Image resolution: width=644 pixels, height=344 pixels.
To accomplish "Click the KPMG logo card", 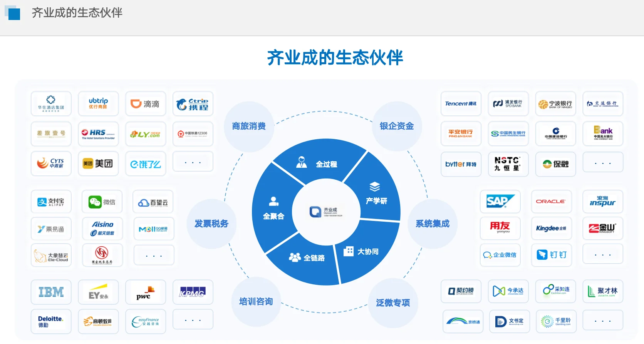I will coord(193,292).
